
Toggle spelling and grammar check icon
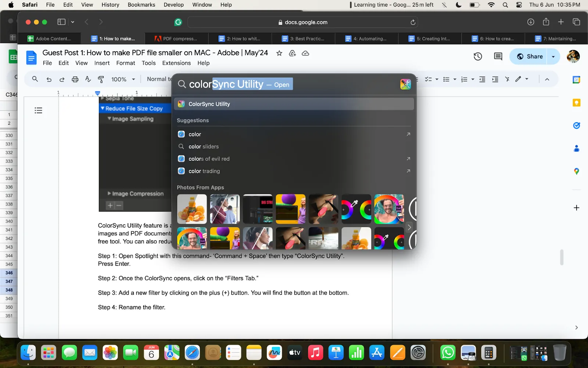[x=88, y=79]
